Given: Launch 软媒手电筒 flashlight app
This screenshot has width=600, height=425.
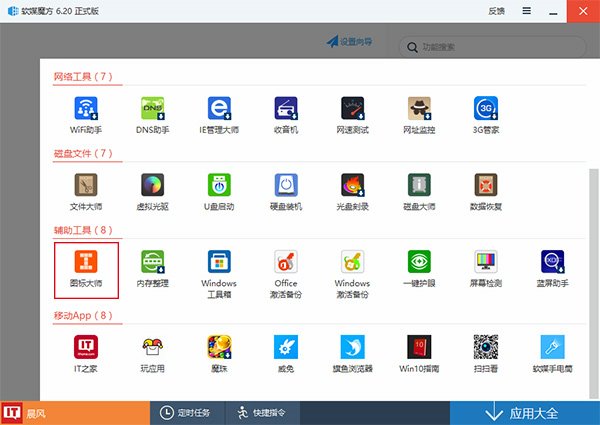Looking at the screenshot, I should (x=552, y=354).
